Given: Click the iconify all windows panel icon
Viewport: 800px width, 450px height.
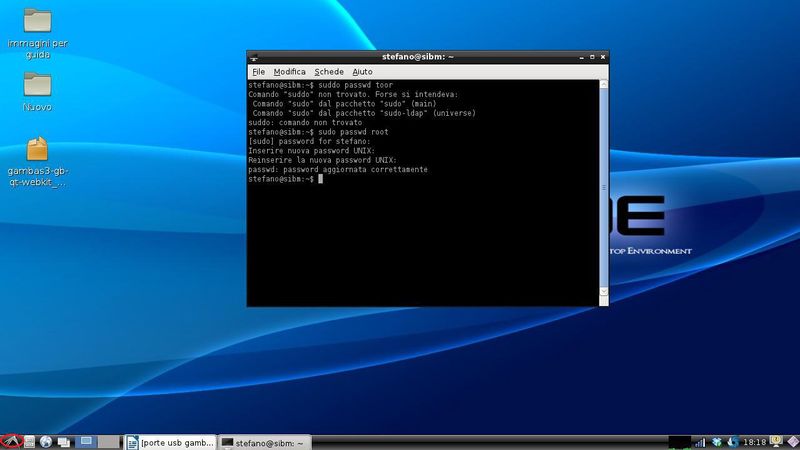Looking at the screenshot, I should coord(64,442).
